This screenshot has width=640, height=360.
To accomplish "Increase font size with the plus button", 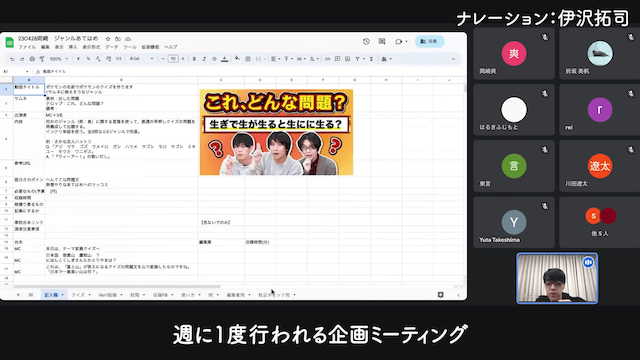I will click(x=183, y=59).
